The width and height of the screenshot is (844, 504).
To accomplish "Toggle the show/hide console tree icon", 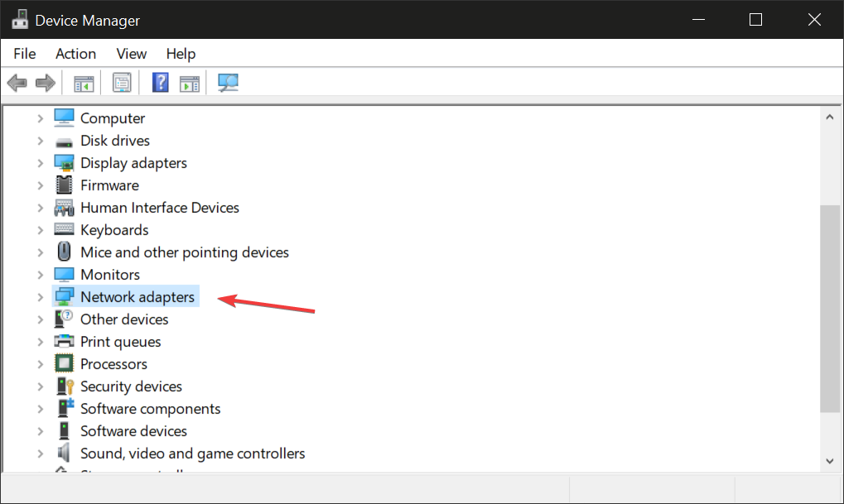I will pos(84,83).
